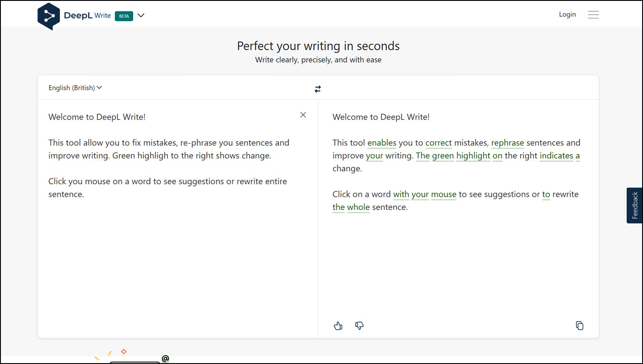Copy improved text to clipboard
643x364 pixels.
tap(579, 325)
